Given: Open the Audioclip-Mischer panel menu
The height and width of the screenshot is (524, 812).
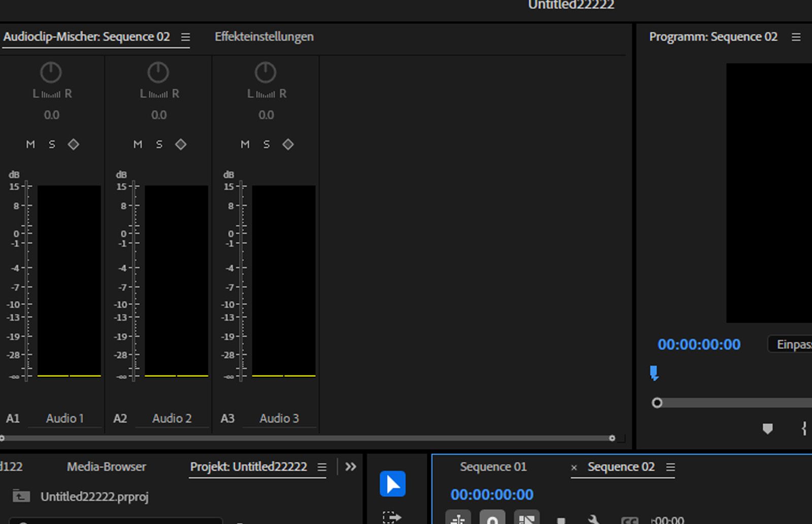Looking at the screenshot, I should click(x=186, y=37).
